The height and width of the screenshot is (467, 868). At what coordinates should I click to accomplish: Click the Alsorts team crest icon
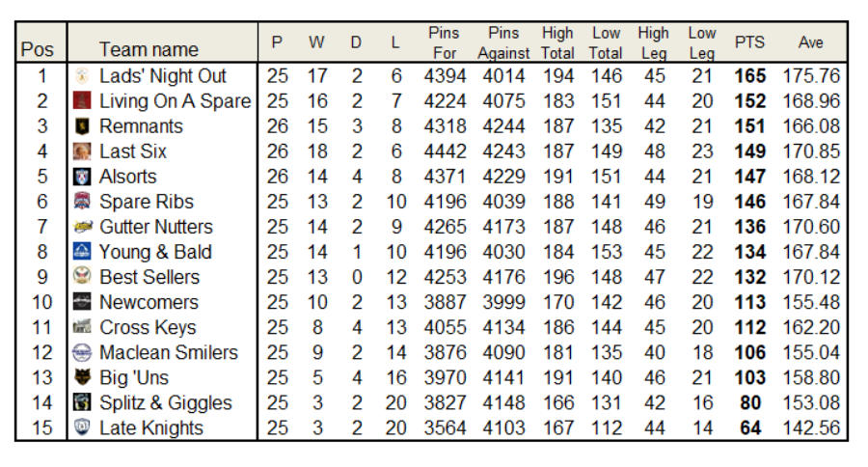[82, 177]
